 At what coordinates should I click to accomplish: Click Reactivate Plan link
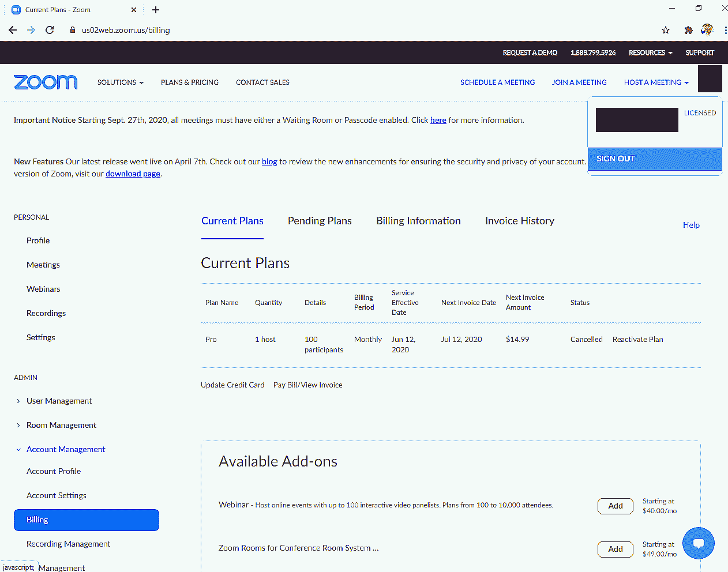tap(637, 340)
